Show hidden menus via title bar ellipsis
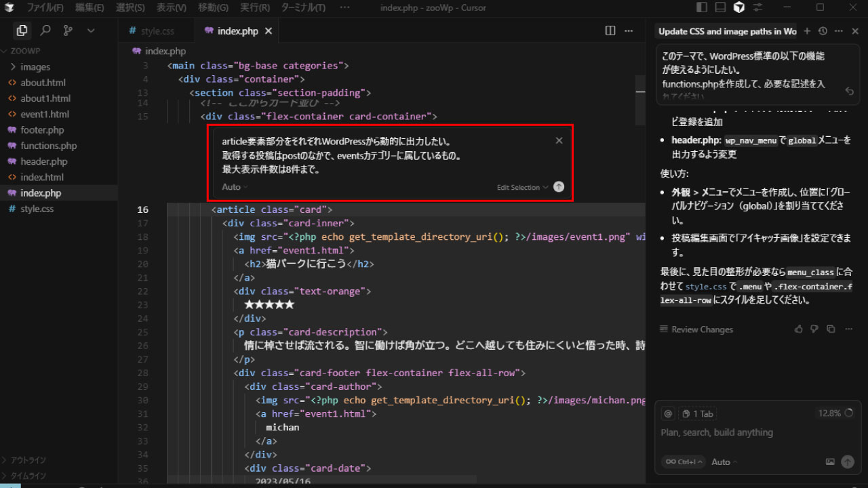This screenshot has width=868, height=488. coord(344,7)
